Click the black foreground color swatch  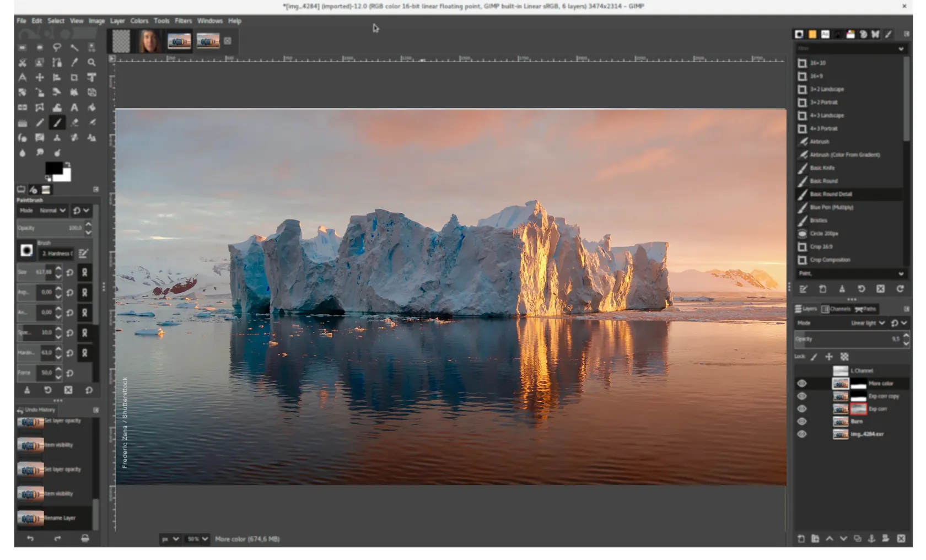[53, 168]
